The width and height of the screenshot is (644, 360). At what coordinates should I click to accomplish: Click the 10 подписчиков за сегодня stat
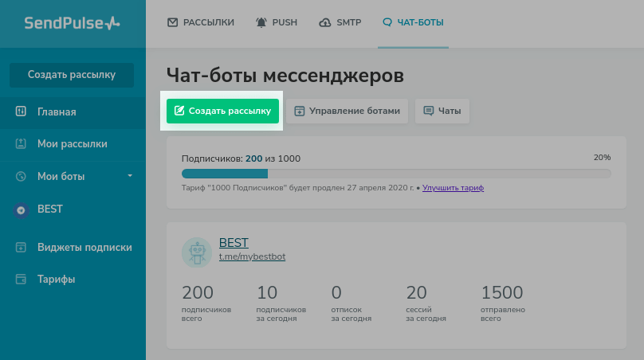(281, 303)
